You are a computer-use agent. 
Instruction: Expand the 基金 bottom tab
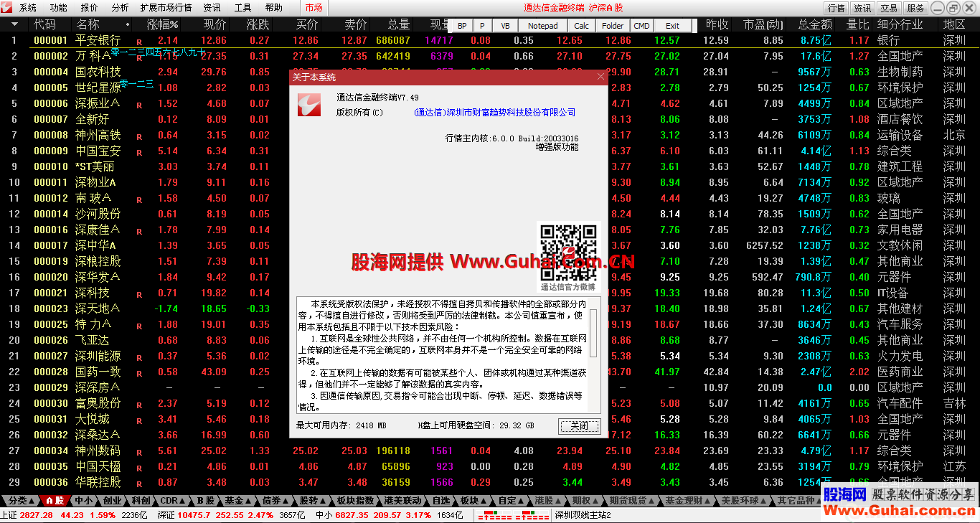click(x=239, y=501)
